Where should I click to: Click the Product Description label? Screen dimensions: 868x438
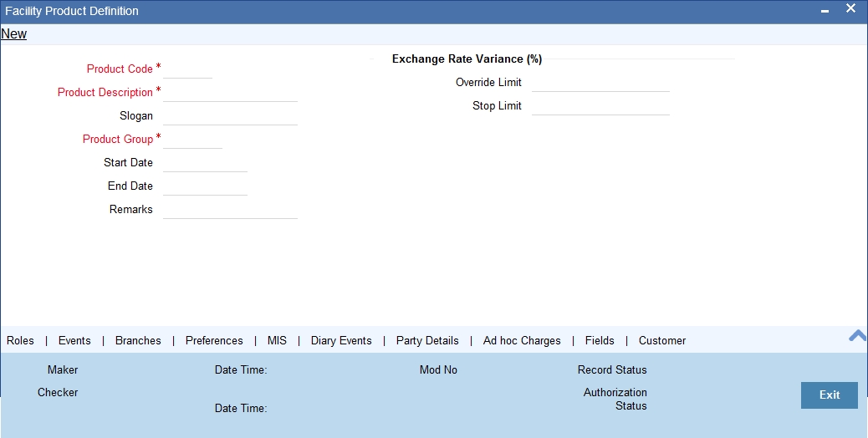[105, 92]
